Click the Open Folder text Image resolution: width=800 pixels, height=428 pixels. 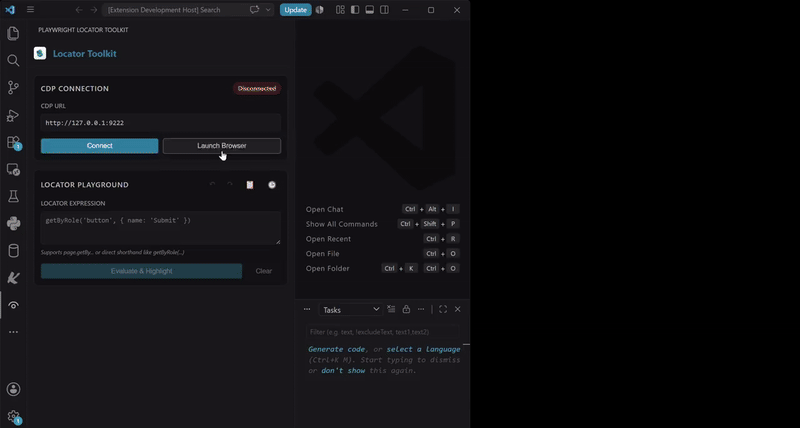(328, 268)
